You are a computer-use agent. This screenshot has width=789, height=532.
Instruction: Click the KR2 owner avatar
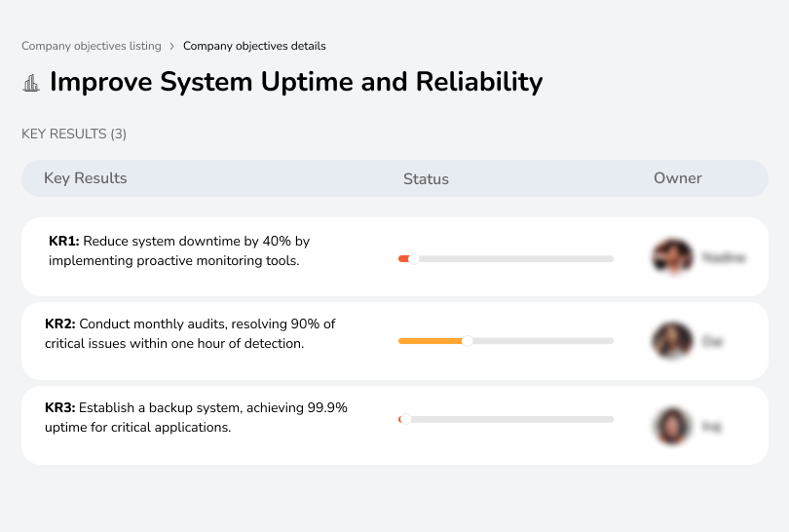tap(672, 341)
